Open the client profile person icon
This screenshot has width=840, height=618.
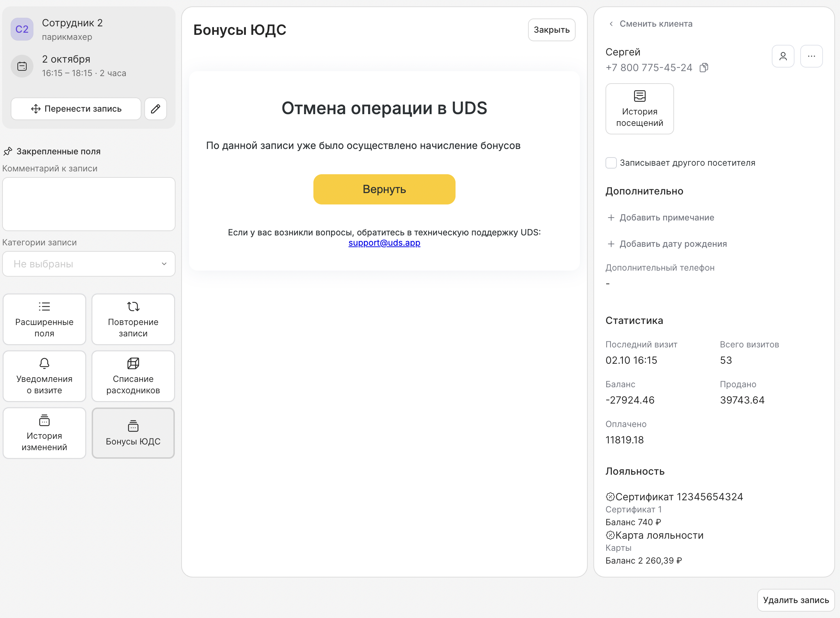[783, 57]
